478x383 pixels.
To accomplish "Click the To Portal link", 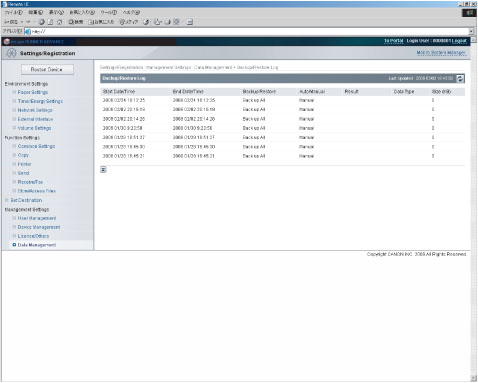I will [x=394, y=41].
